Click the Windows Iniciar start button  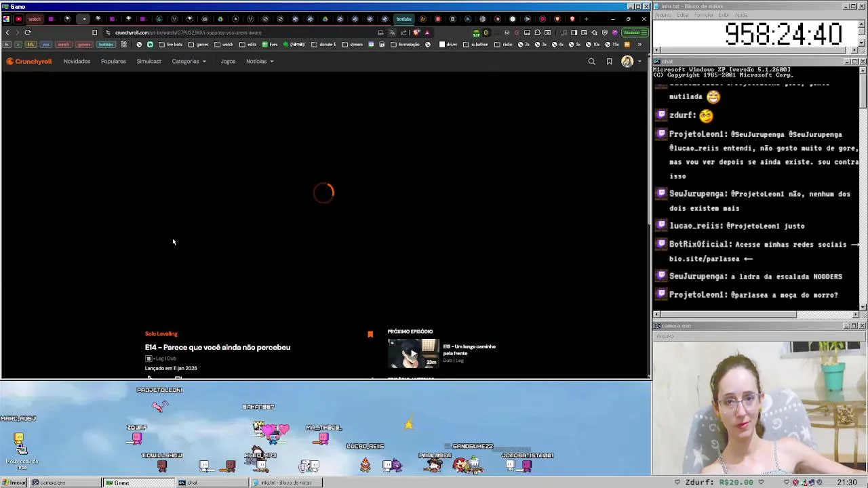coord(14,483)
